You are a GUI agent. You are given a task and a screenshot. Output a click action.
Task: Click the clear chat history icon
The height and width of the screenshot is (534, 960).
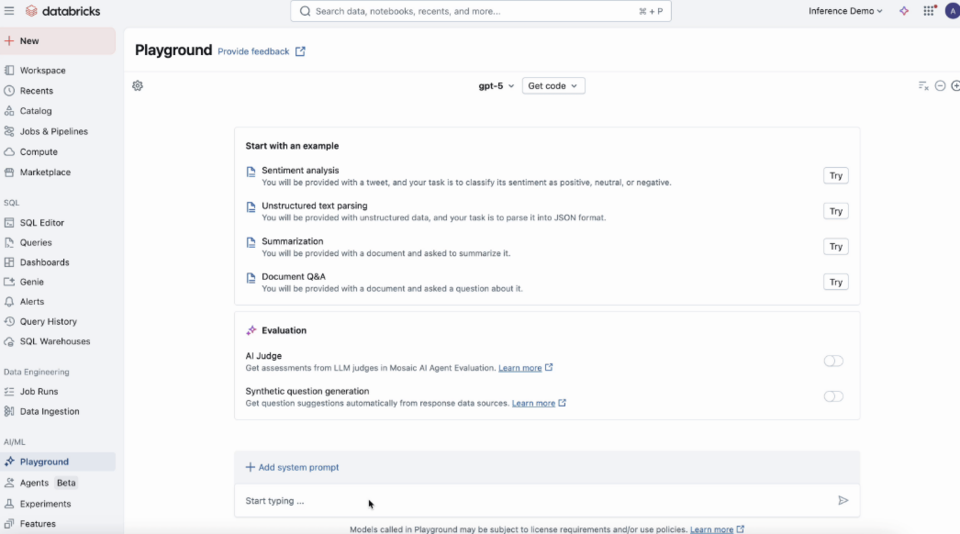(x=924, y=86)
